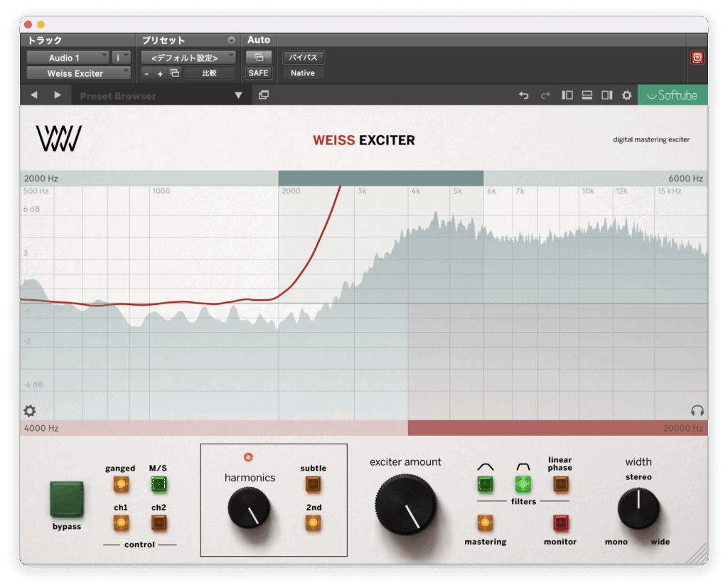Click the Auto automation enable icon
Viewport: 728px width, 588px height.
tap(259, 57)
